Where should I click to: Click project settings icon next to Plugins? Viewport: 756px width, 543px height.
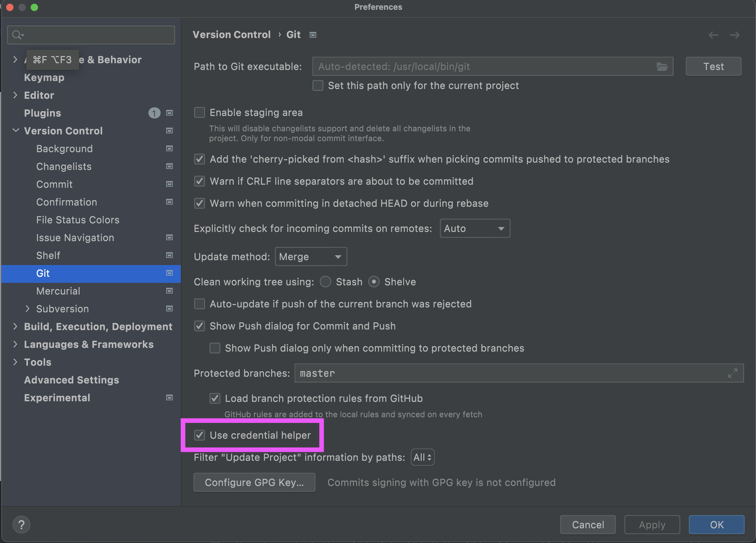point(169,113)
